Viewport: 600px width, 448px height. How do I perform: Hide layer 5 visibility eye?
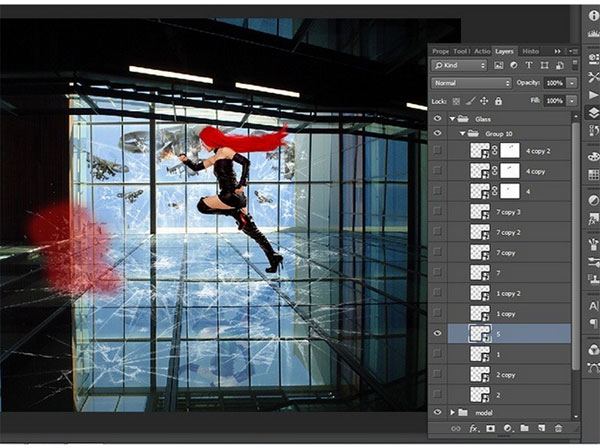click(437, 333)
